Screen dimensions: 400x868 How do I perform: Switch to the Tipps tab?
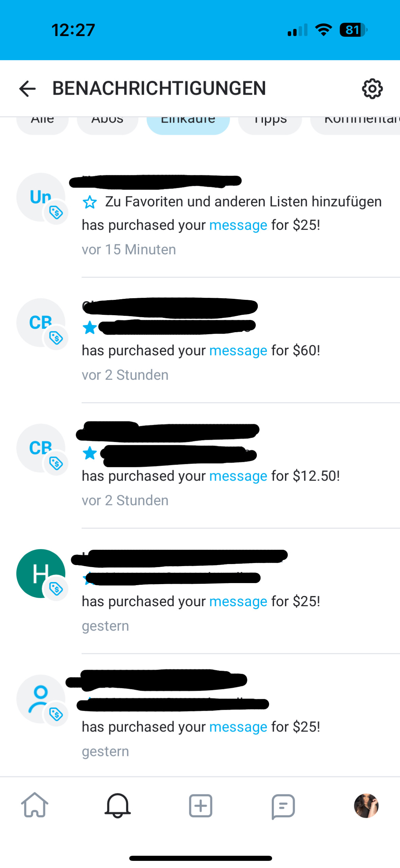(270, 123)
